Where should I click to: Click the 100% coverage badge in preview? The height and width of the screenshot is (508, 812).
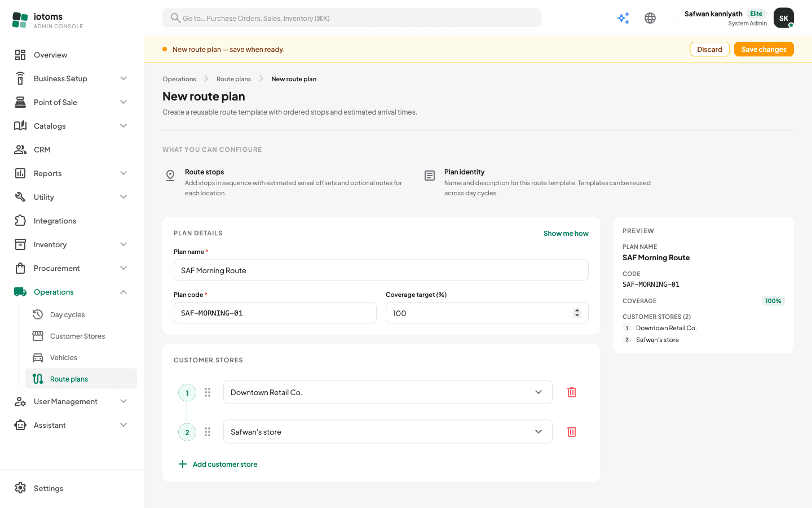click(x=773, y=301)
